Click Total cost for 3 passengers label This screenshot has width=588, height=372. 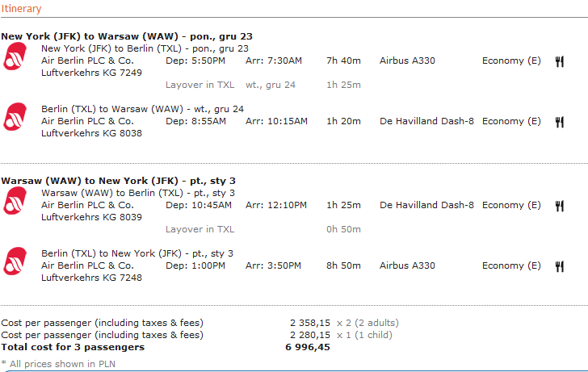tap(73, 347)
